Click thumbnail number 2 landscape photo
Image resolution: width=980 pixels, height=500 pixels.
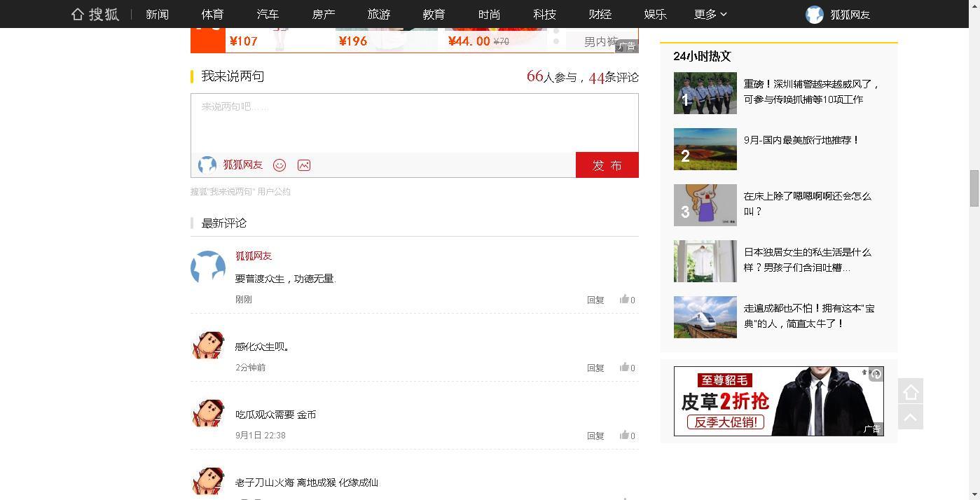click(705, 149)
